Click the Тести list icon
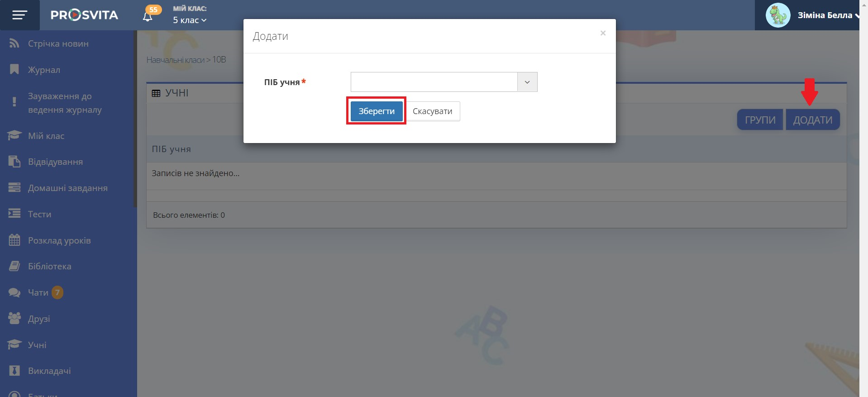This screenshot has width=868, height=397. [x=14, y=214]
